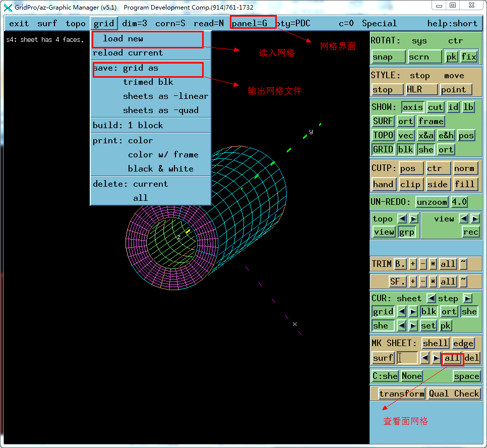
Task: Click the Qual Check button
Action: (x=454, y=394)
